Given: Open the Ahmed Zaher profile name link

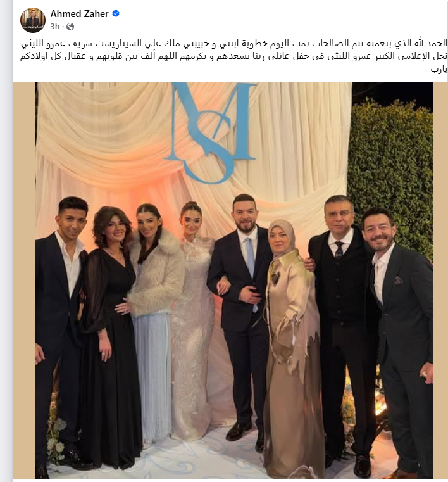Looking at the screenshot, I should pos(79,14).
